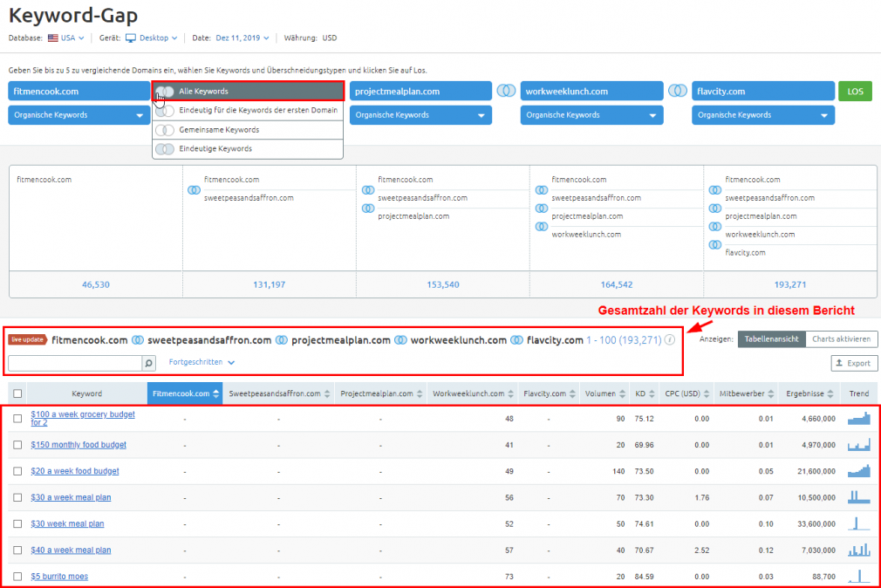Click trend chart for $20 a week food budget
This screenshot has width=881, height=588.
tap(858, 471)
